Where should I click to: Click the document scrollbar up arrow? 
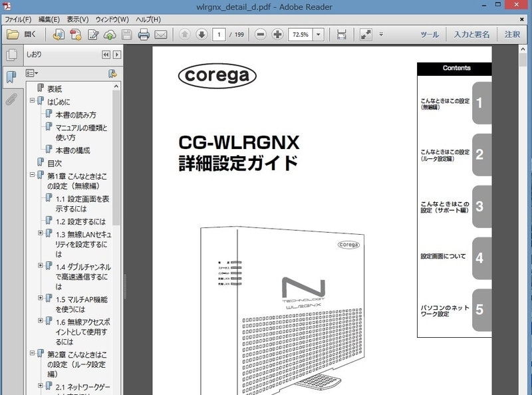pos(523,49)
